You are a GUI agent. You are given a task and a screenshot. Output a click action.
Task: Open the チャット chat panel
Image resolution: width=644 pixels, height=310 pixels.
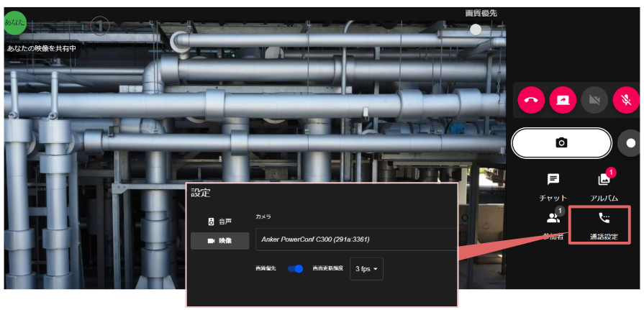[x=553, y=188]
